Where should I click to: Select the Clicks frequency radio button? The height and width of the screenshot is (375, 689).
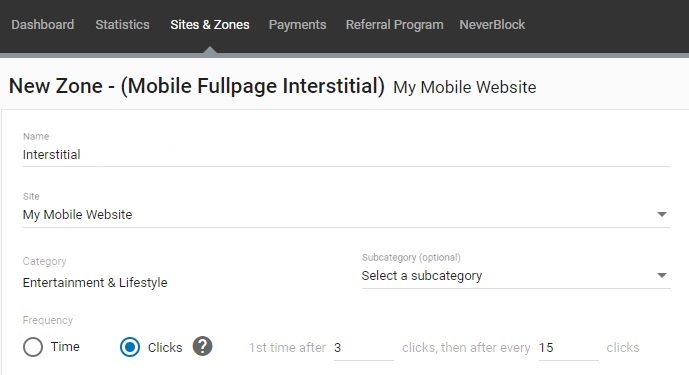click(x=130, y=347)
